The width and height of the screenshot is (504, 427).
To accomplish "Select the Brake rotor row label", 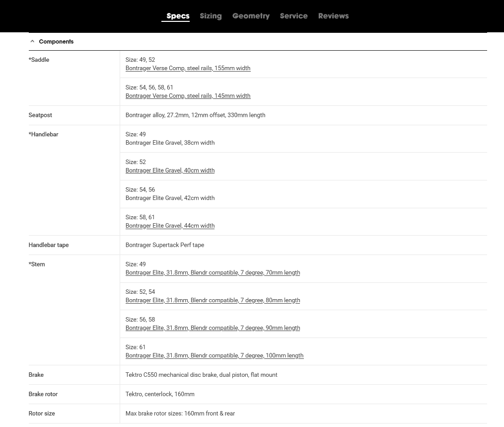I will point(43,394).
